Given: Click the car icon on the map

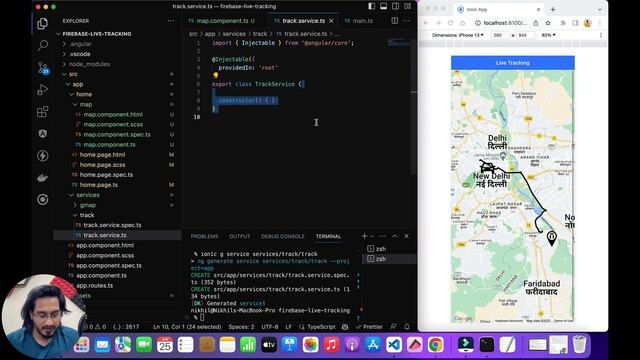Looking at the screenshot, I should point(487,166).
